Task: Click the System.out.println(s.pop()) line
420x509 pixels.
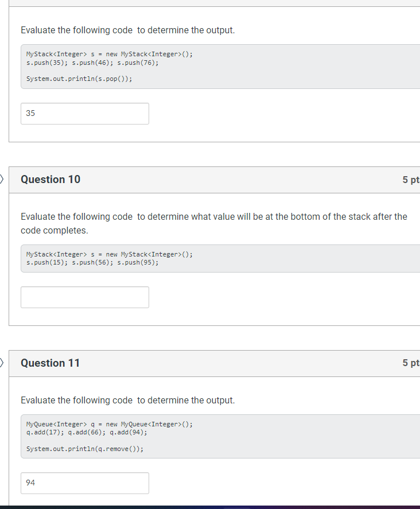Action: point(79,79)
